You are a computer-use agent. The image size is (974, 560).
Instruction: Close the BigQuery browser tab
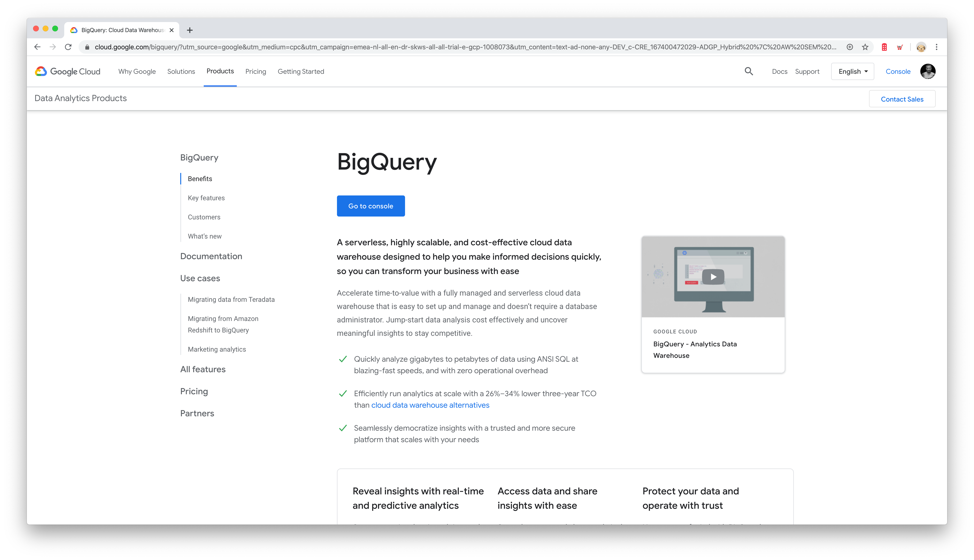point(172,30)
